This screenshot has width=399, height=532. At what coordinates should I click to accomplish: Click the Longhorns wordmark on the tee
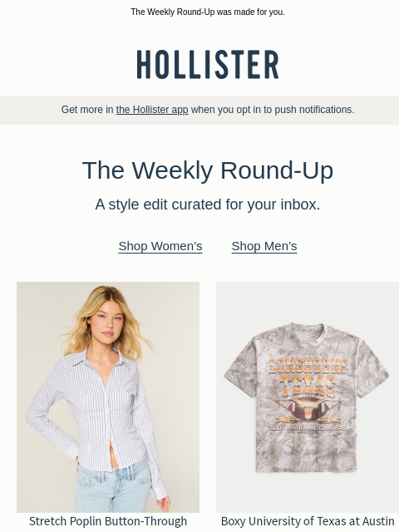coord(308,366)
